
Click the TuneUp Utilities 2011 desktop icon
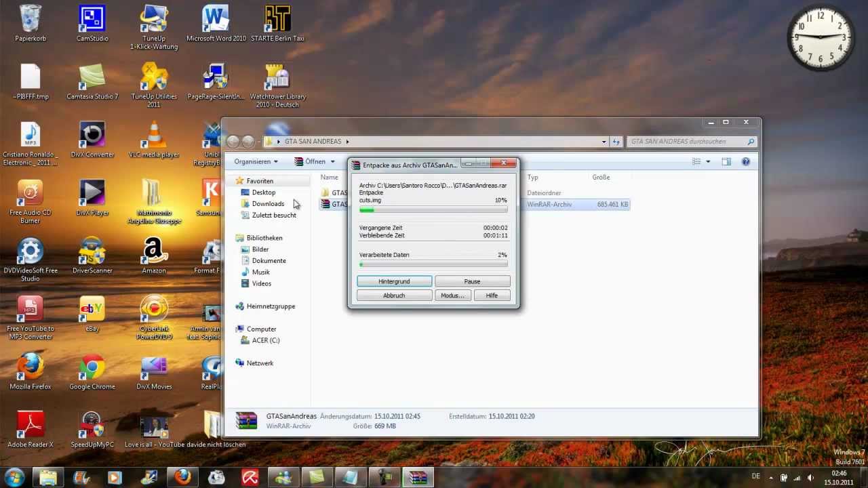(154, 85)
